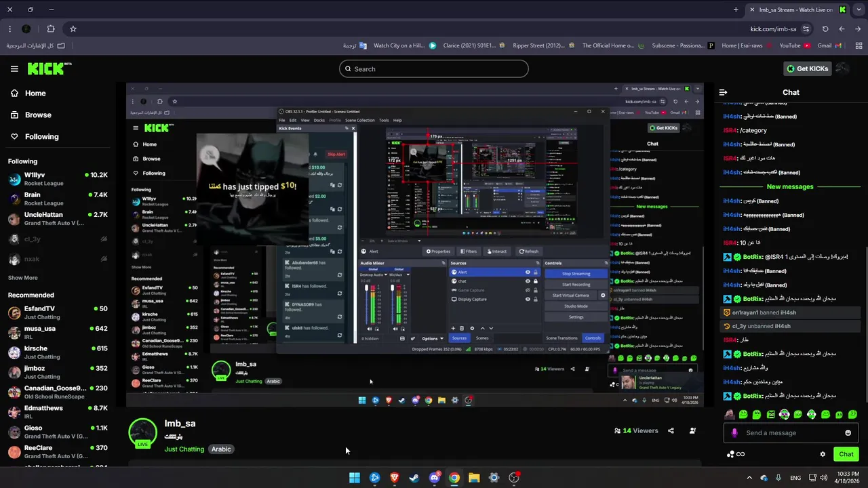Screen dimensions: 868x488
Task: Bookmark this page with the star icon
Action: click(x=73, y=29)
